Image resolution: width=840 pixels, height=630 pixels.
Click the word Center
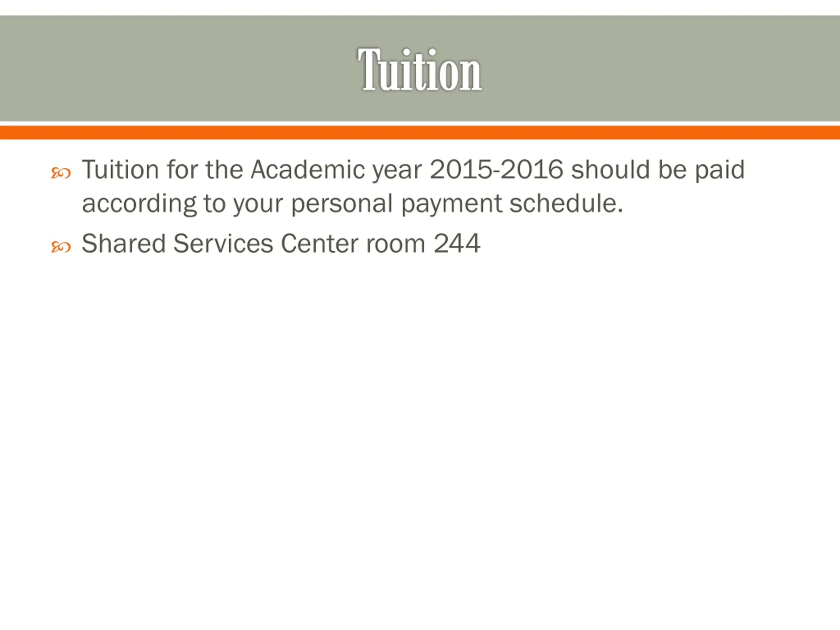pos(319,243)
